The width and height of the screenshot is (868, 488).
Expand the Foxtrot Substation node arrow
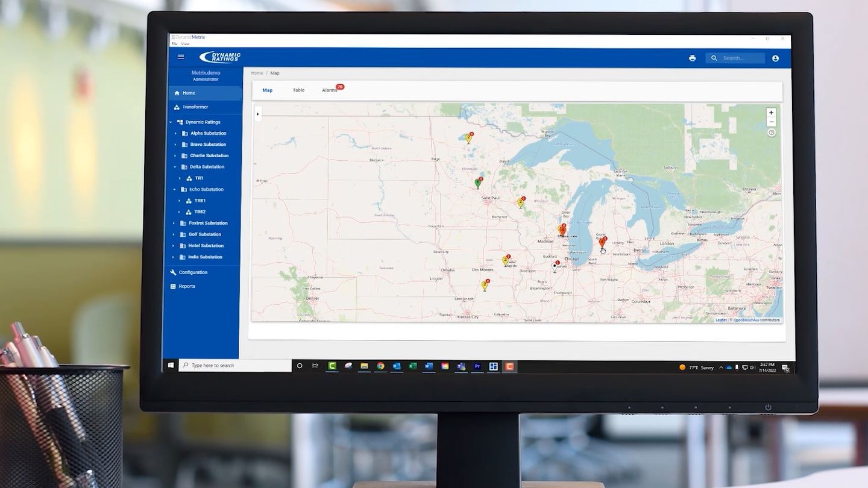click(x=175, y=224)
